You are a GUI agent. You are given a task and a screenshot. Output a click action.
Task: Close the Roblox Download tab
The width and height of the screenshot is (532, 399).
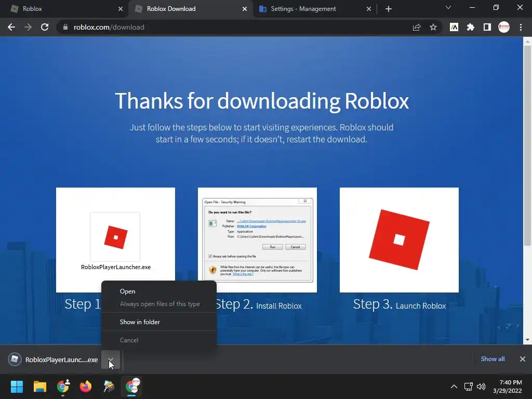tap(245, 9)
